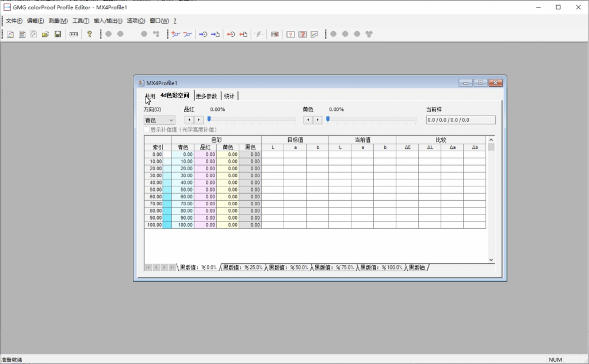Click the three-dots toolbar icon
Viewport: 589px width, 364px height.
[x=74, y=34]
